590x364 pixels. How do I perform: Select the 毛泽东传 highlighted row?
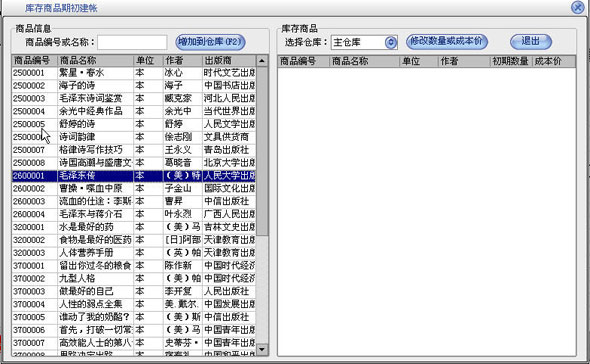134,175
